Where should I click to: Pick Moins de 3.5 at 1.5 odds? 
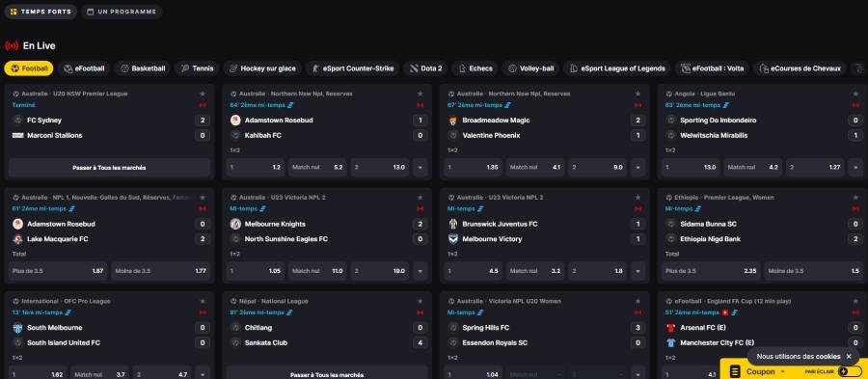coord(814,271)
